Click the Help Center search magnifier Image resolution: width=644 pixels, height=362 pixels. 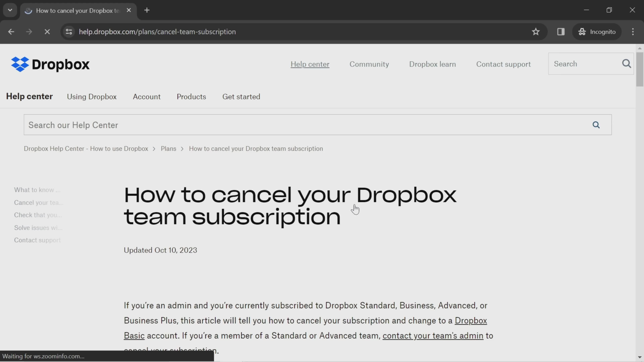(x=596, y=125)
